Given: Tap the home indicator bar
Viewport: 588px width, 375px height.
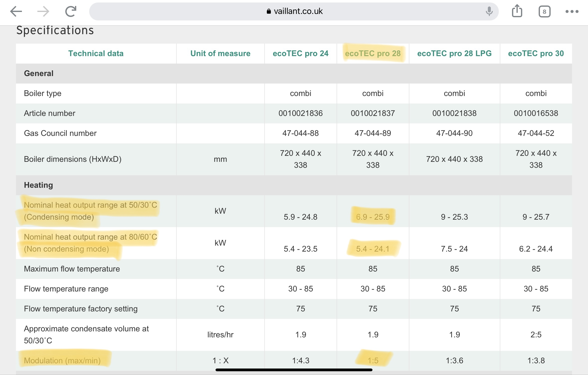Looking at the screenshot, I should coord(294,370).
